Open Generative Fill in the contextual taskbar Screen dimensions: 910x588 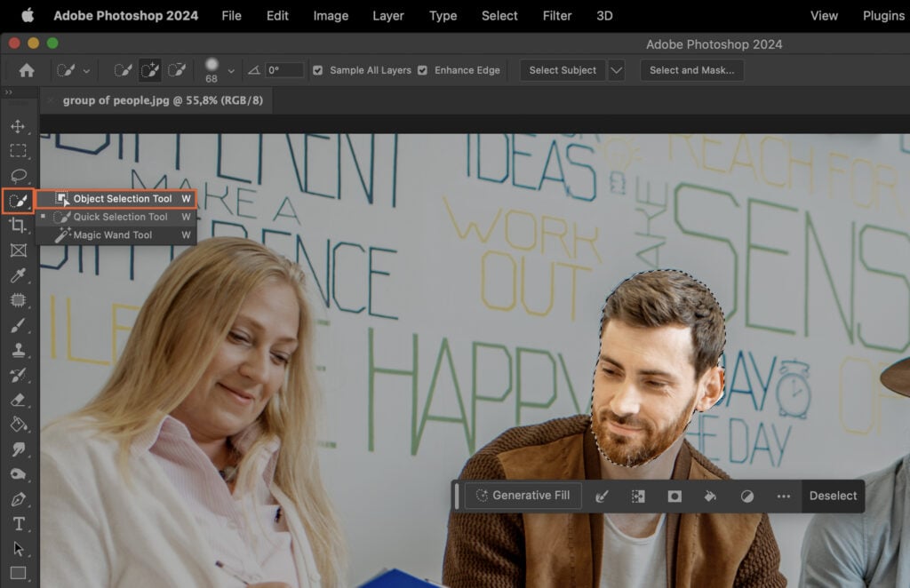click(523, 496)
